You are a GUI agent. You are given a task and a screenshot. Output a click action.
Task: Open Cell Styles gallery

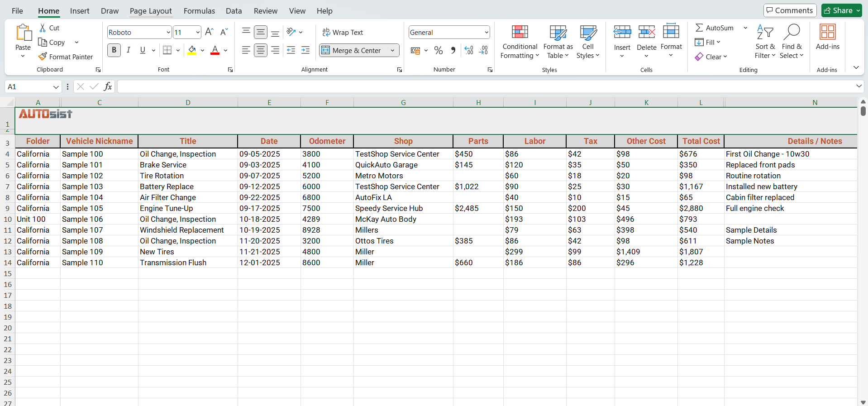588,42
